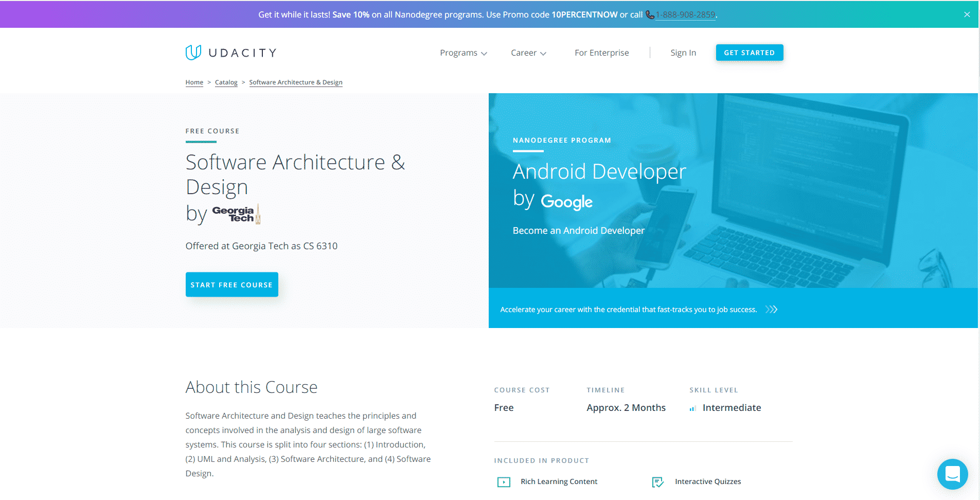Image resolution: width=980 pixels, height=500 pixels.
Task: Click the 'FREE COURSE' label
Action: (212, 131)
